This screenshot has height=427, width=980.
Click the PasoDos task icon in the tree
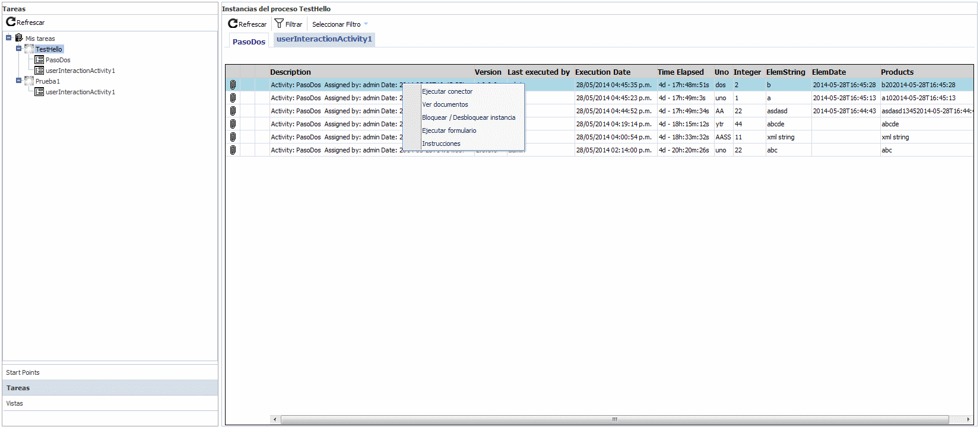pos(39,60)
